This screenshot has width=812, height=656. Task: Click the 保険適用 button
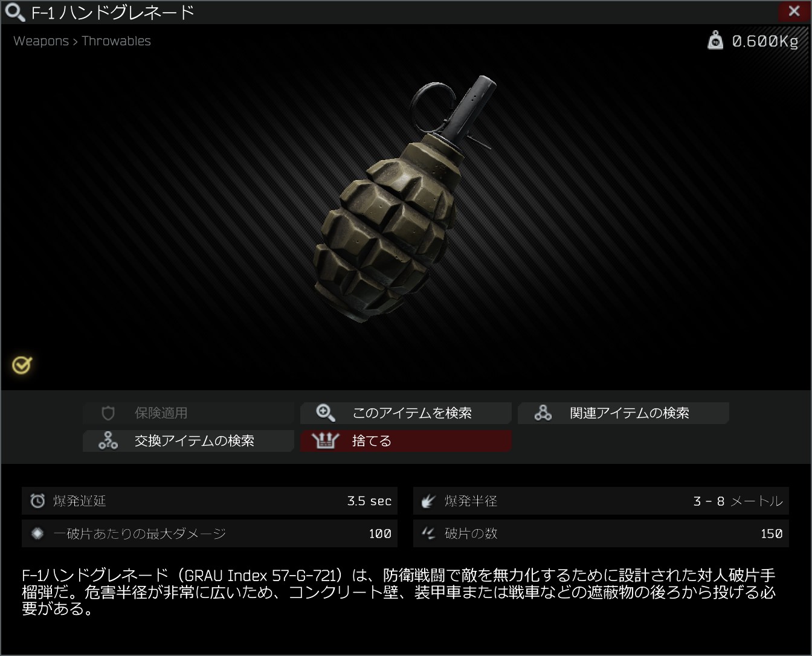point(188,413)
